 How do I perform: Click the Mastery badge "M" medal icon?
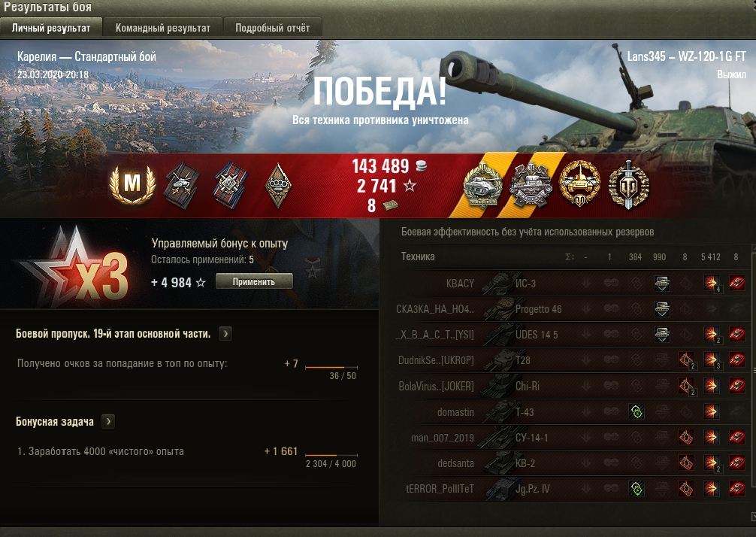[x=132, y=184]
